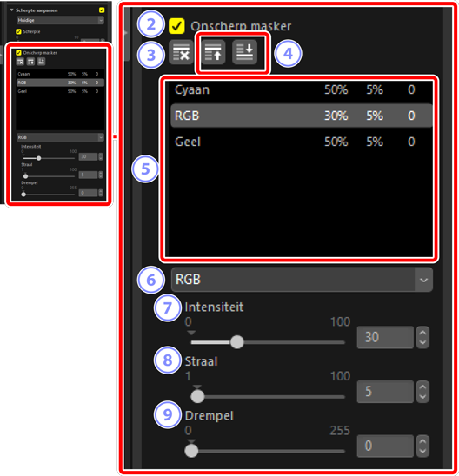Viewport: 459px width, 476px height.
Task: Select the RGB mask row in large list
Action: click(302, 116)
